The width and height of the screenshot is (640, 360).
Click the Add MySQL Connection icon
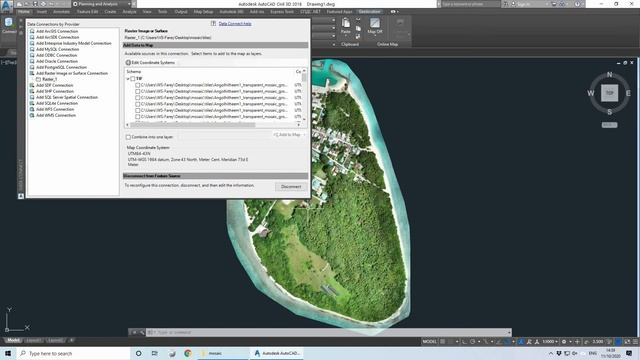tap(32, 49)
